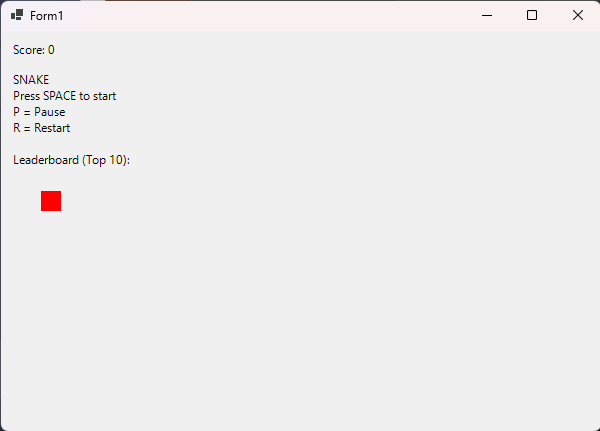
Task: Click the Form1 window title text
Action: click(x=47, y=16)
